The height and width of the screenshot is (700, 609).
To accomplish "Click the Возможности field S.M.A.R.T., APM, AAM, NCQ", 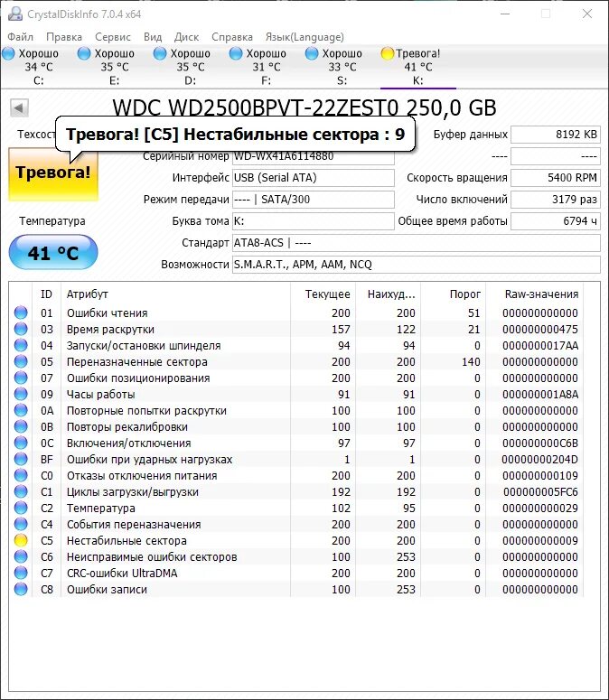I will [x=417, y=265].
